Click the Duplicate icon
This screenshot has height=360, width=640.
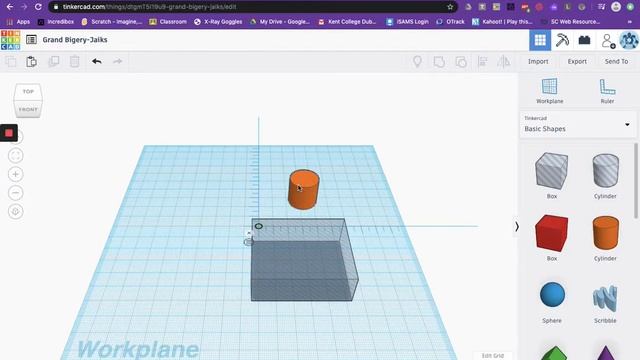53,62
